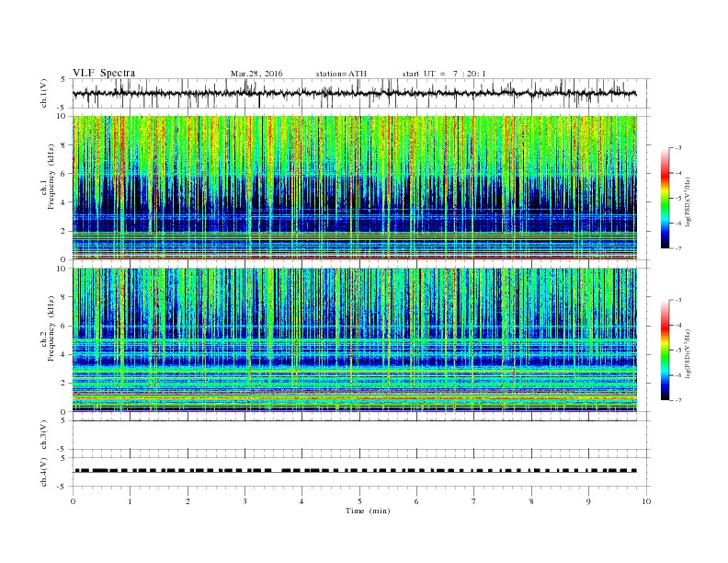Viewport: 728px width, 563px height.
Task: Click the "ch.3(V)" axis label
Action: click(44, 435)
